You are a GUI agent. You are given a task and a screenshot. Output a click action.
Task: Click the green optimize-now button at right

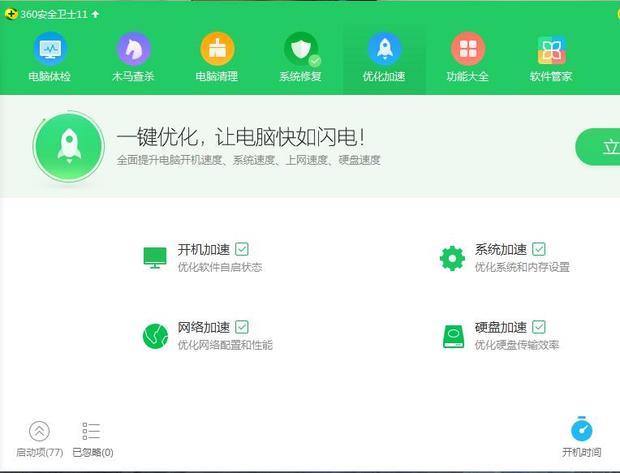597,147
